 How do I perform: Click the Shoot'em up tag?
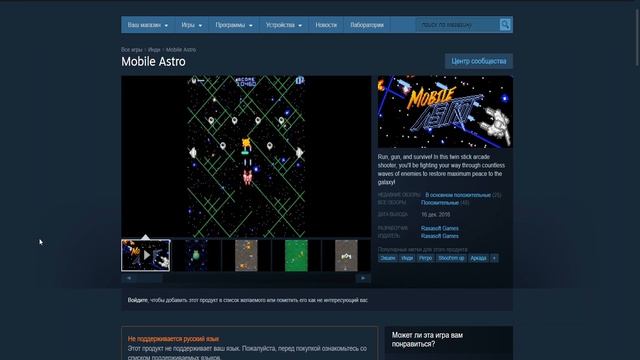coord(451,258)
